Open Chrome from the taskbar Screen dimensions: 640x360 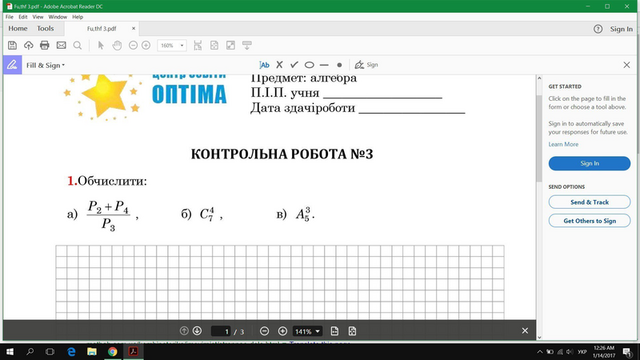[x=112, y=351]
